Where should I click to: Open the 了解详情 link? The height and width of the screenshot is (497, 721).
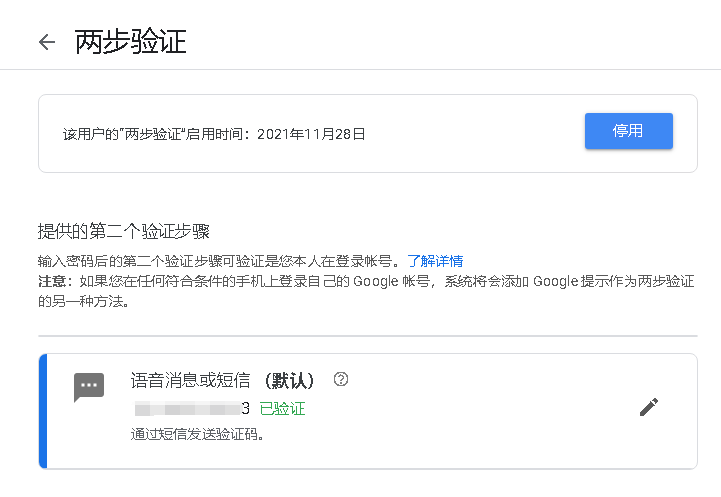435,261
